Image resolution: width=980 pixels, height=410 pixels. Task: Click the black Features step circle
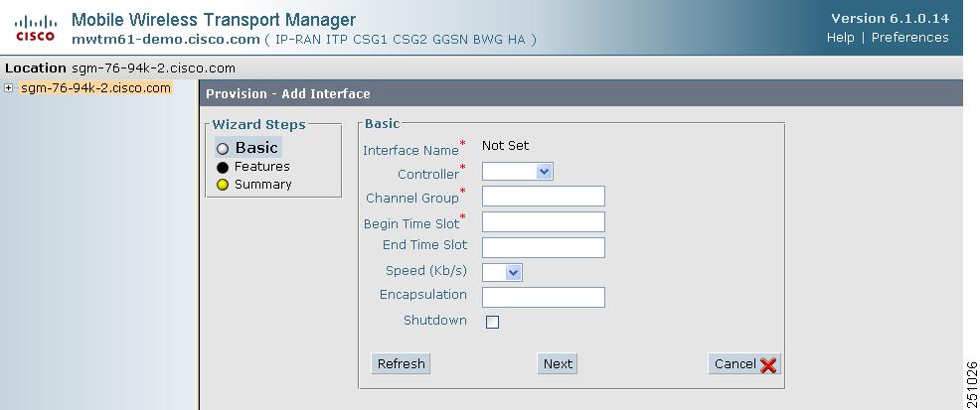pyautogui.click(x=223, y=167)
